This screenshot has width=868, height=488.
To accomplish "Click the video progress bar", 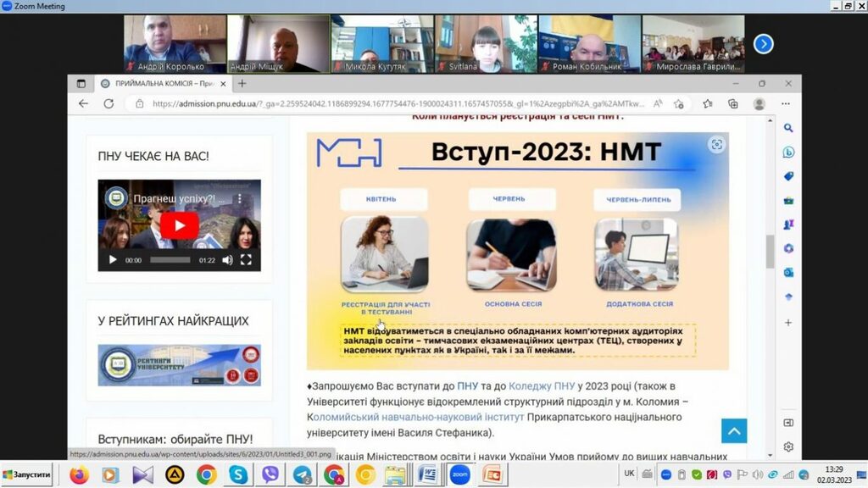I will point(170,260).
